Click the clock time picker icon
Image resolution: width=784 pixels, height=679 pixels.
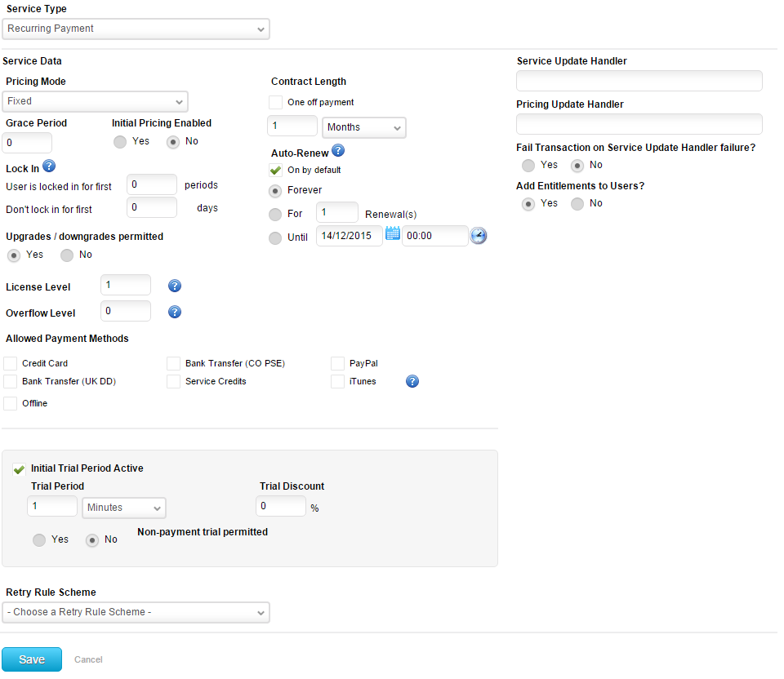[x=478, y=236]
